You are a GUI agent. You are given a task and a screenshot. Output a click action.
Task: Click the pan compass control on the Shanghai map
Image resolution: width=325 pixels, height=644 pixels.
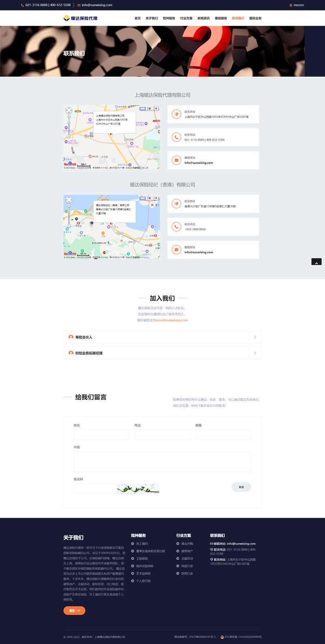[69, 110]
